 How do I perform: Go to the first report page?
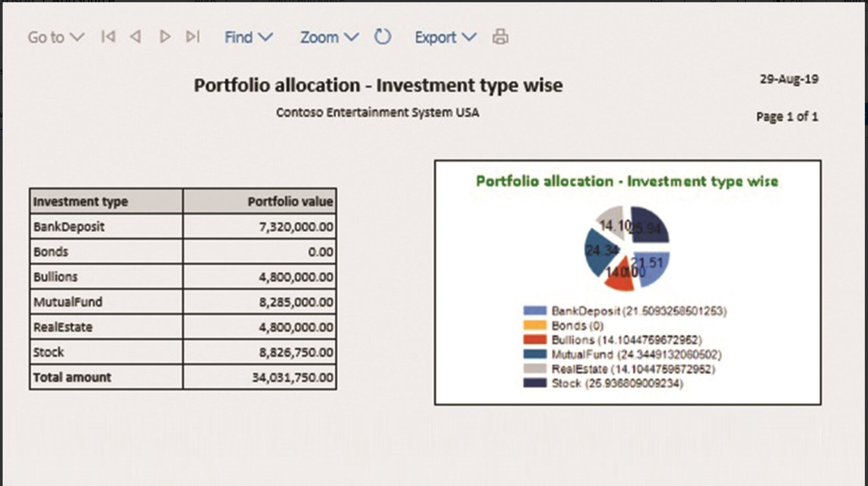click(108, 37)
